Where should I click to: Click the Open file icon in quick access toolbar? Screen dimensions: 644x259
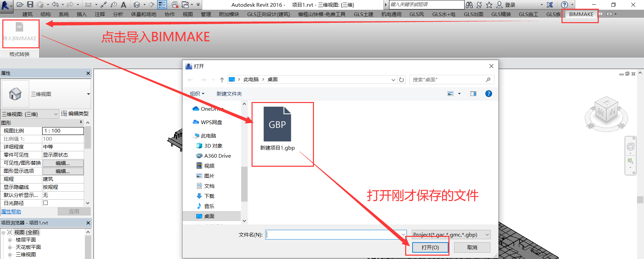(x=20, y=5)
